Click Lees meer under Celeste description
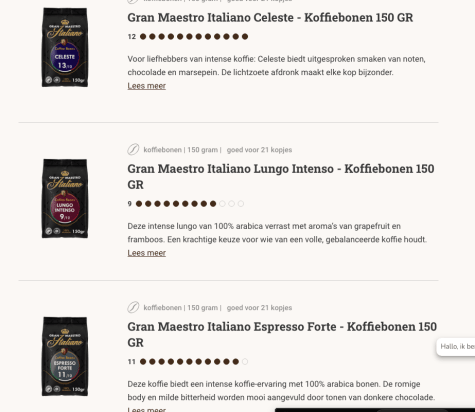Screen dimensions: 475x412 (147, 86)
